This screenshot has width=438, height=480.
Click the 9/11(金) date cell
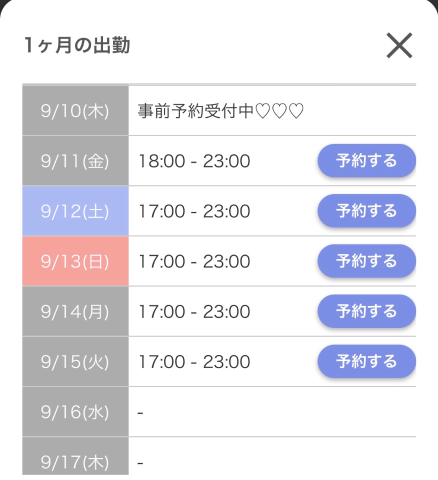coord(75,161)
